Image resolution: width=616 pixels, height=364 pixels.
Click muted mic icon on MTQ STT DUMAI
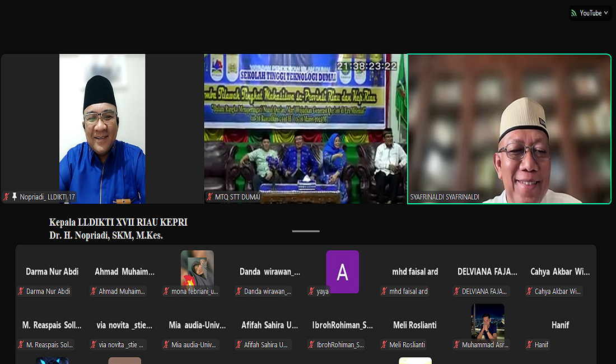[210, 197]
